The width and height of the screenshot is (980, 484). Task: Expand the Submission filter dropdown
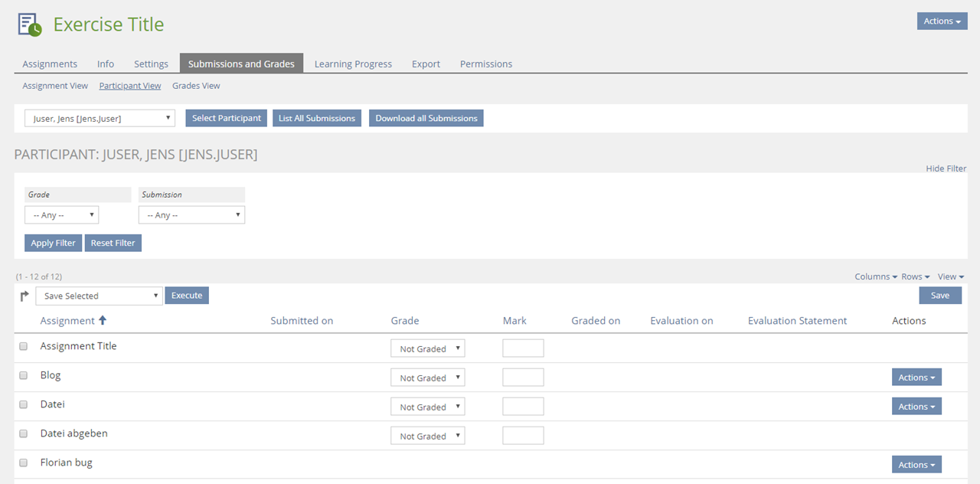pos(191,215)
